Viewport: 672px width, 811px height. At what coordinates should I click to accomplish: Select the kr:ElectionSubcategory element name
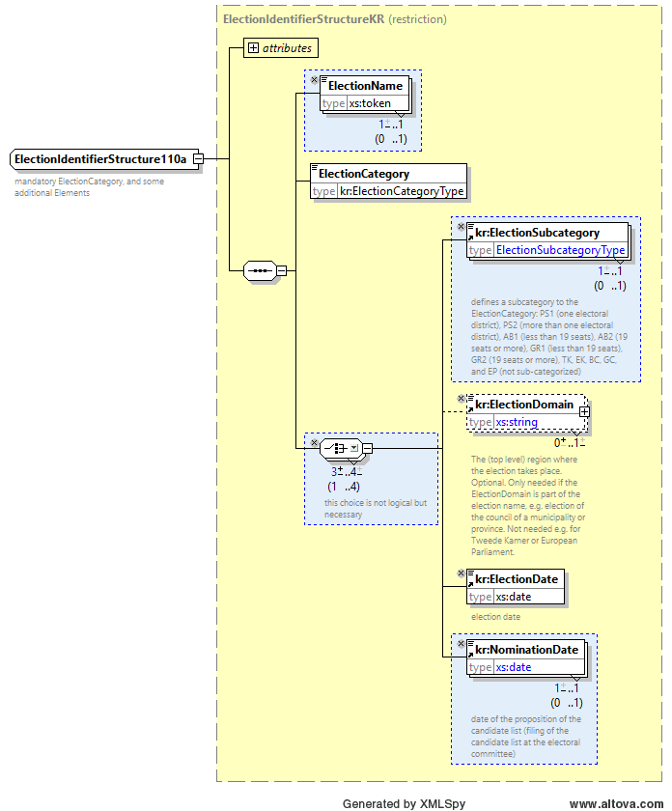[538, 233]
